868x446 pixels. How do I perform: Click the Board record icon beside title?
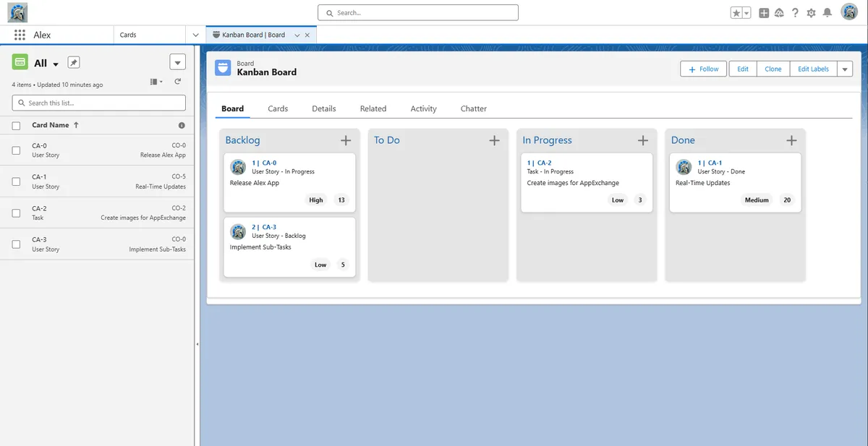click(223, 68)
